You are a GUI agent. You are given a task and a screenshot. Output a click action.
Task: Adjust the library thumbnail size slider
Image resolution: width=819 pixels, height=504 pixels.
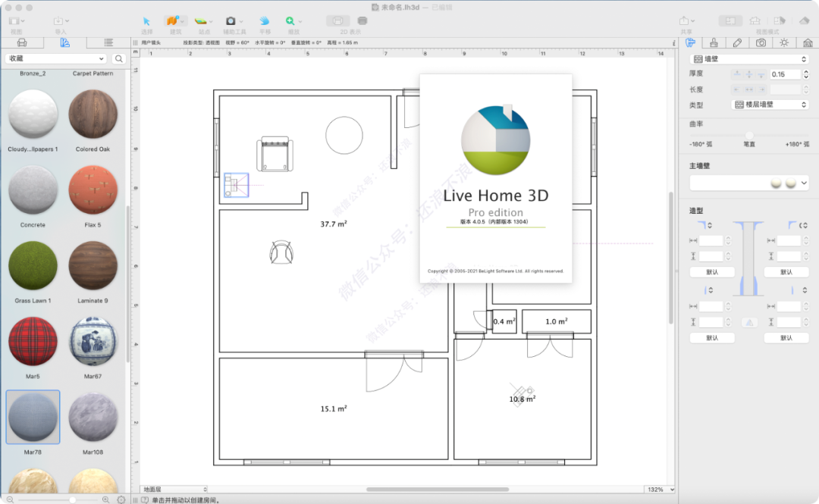[x=73, y=499]
